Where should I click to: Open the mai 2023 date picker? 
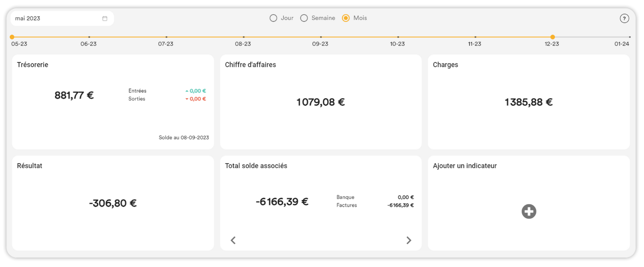point(57,18)
